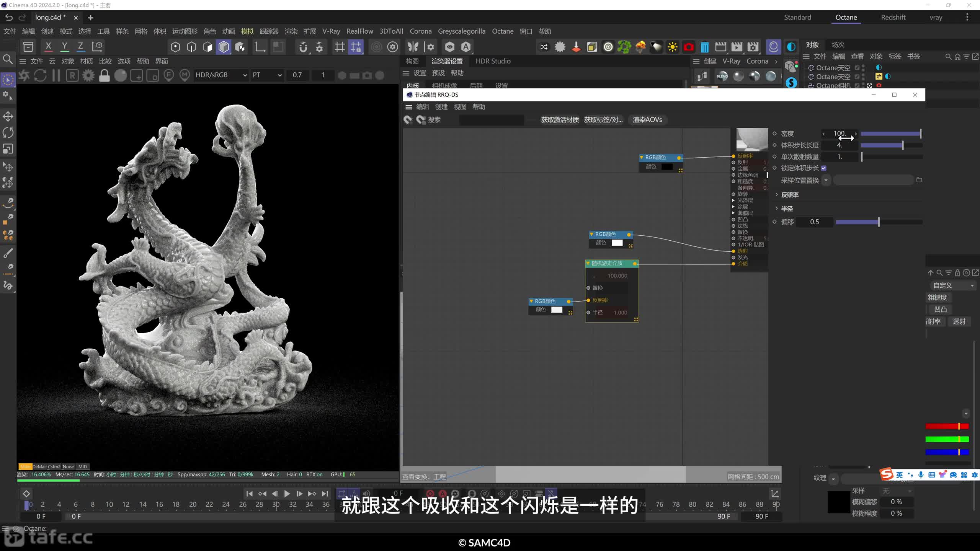The width and height of the screenshot is (980, 551).
Task: Open the 纹理 dropdown arrow
Action: tap(833, 478)
